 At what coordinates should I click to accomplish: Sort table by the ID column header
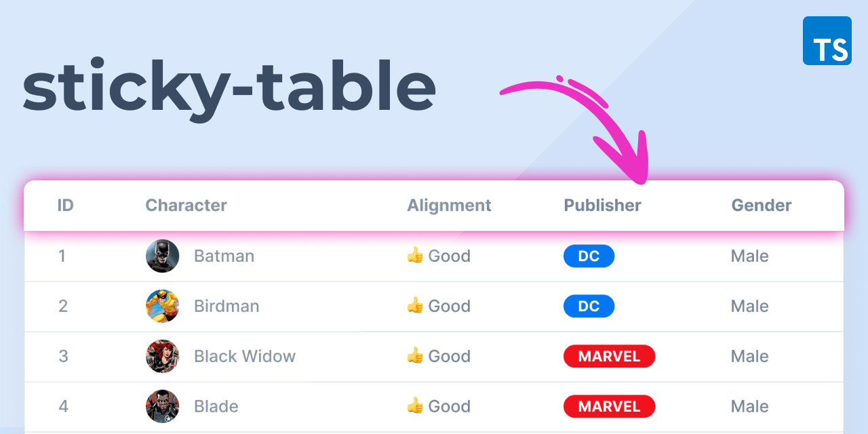(x=65, y=205)
